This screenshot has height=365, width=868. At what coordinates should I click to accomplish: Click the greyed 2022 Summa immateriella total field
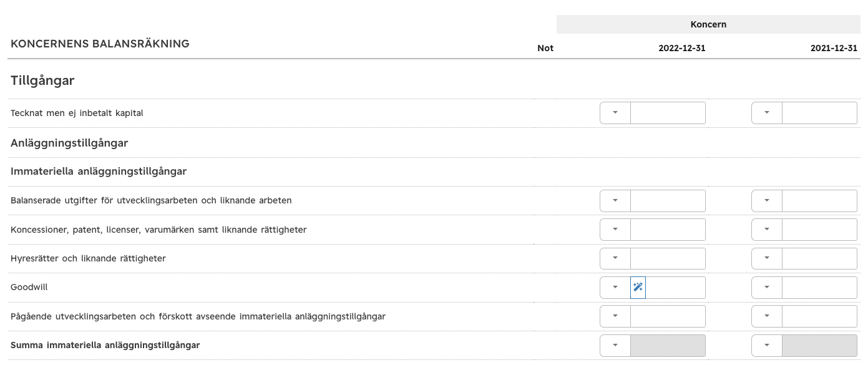tap(668, 346)
